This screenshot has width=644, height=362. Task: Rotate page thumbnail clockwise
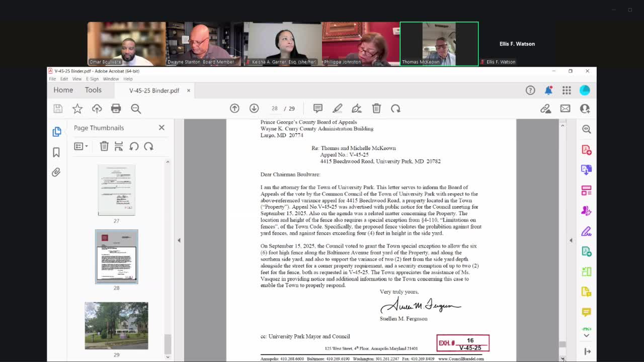point(148,146)
